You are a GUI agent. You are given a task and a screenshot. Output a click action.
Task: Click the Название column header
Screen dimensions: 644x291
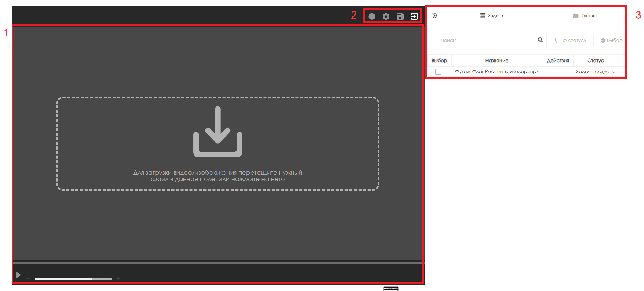pyautogui.click(x=497, y=61)
